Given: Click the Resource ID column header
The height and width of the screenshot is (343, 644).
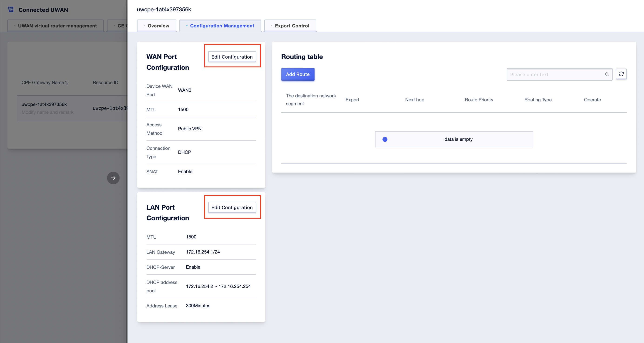Looking at the screenshot, I should click(x=105, y=82).
